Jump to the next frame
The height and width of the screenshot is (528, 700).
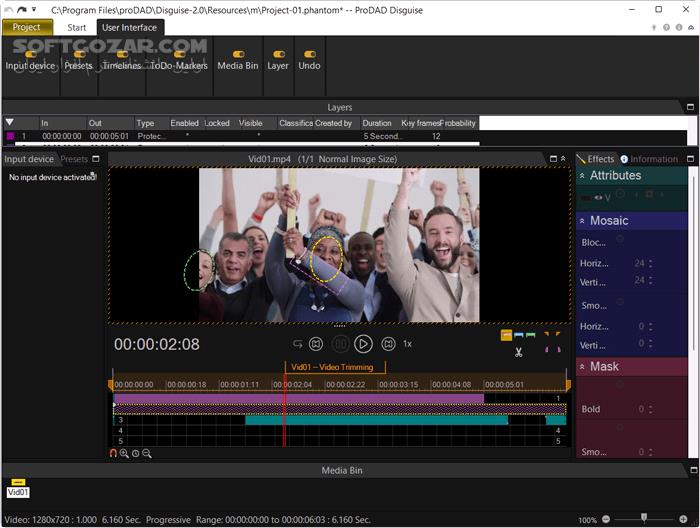[x=388, y=344]
